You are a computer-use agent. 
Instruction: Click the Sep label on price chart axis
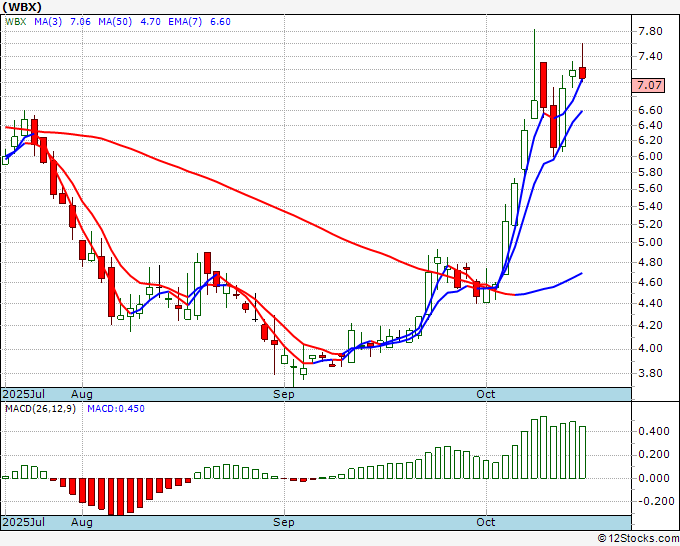(284, 394)
